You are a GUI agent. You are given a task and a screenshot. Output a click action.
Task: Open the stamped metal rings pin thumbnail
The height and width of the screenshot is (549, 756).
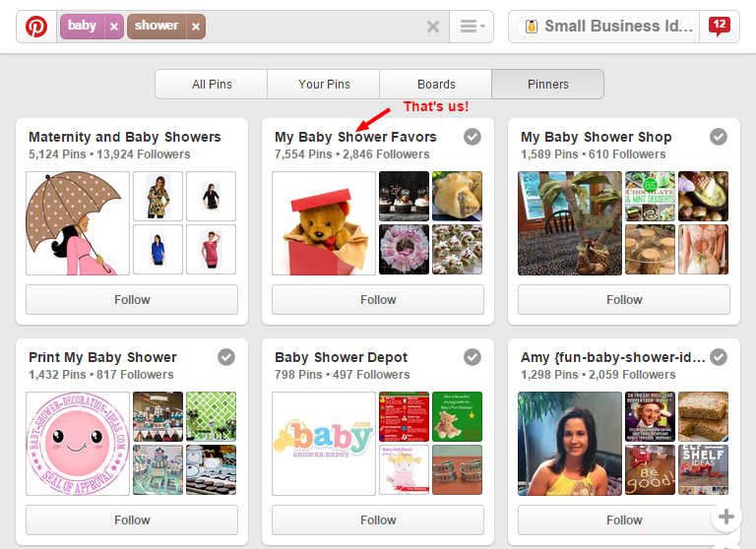[x=457, y=469]
